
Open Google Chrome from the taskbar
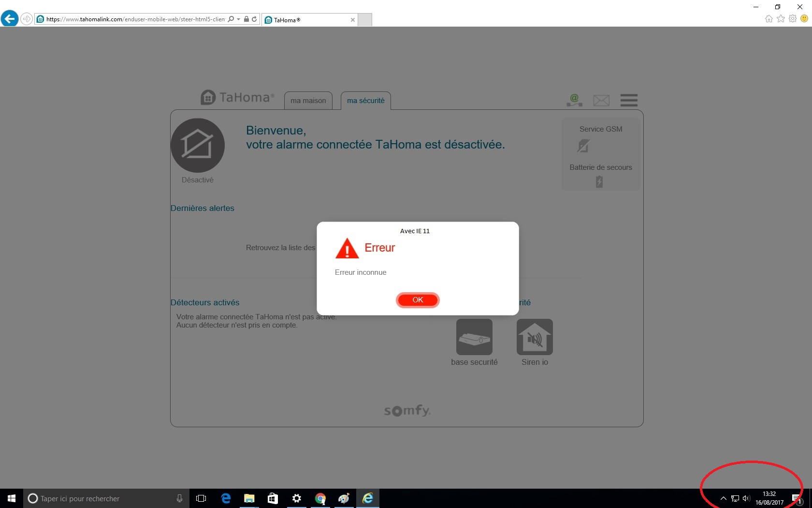pyautogui.click(x=320, y=498)
